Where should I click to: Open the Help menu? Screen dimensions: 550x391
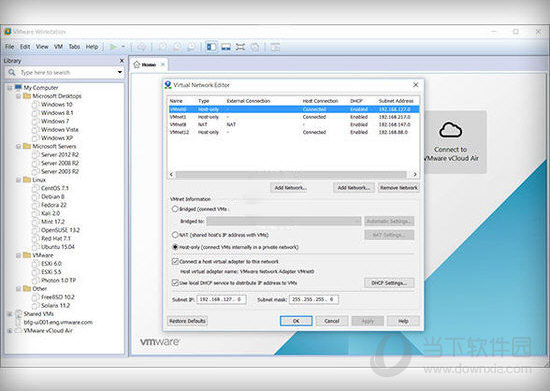pos(92,47)
